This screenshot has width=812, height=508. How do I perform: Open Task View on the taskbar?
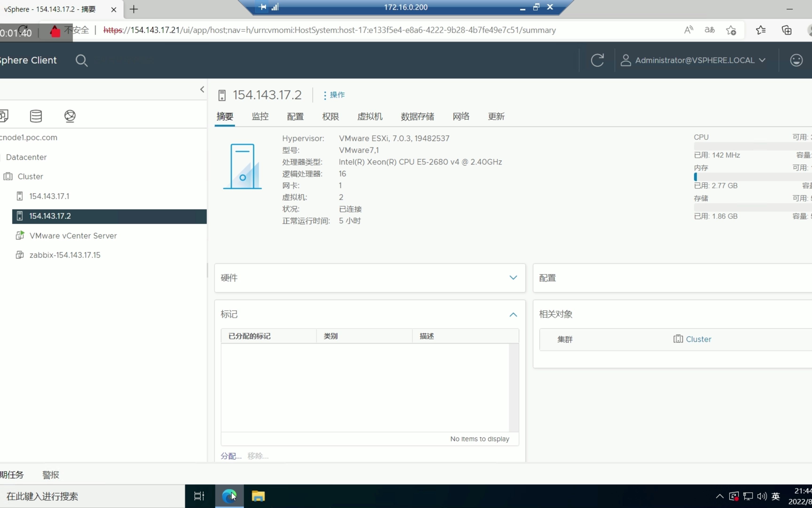point(199,496)
